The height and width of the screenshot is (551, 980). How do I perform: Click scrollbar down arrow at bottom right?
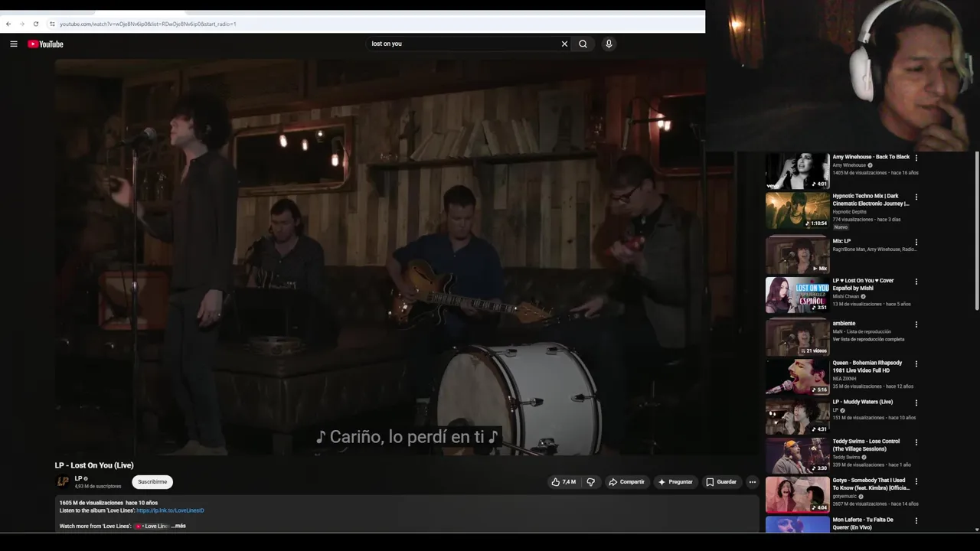tap(976, 530)
